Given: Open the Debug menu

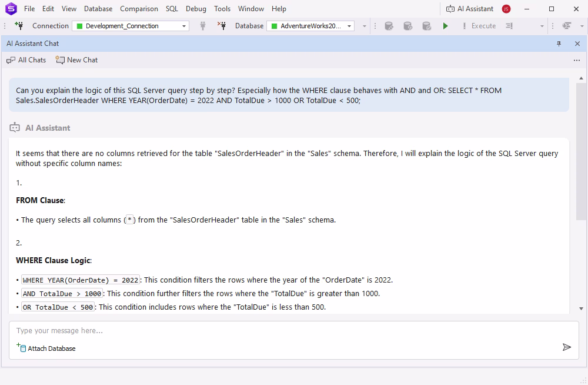Looking at the screenshot, I should (196, 9).
